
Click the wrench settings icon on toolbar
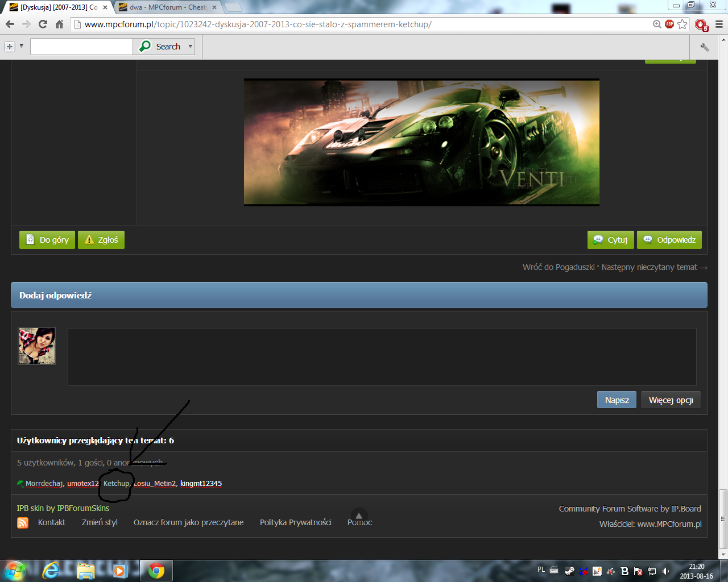click(x=705, y=47)
